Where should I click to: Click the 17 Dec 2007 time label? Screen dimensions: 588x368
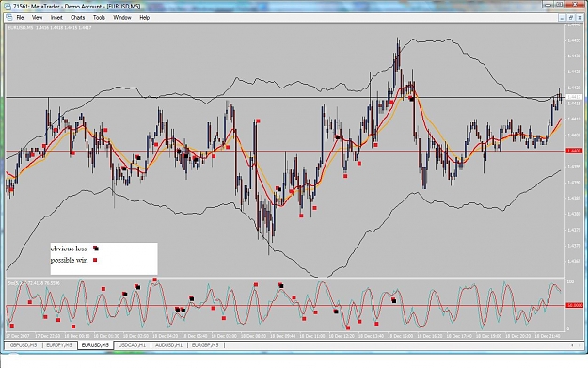(18, 336)
